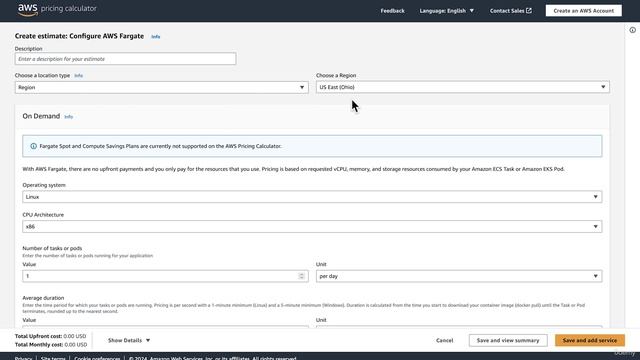Screen dimensions: 640x360
Task: Click the Create an AWS Account button
Action: pos(584,11)
